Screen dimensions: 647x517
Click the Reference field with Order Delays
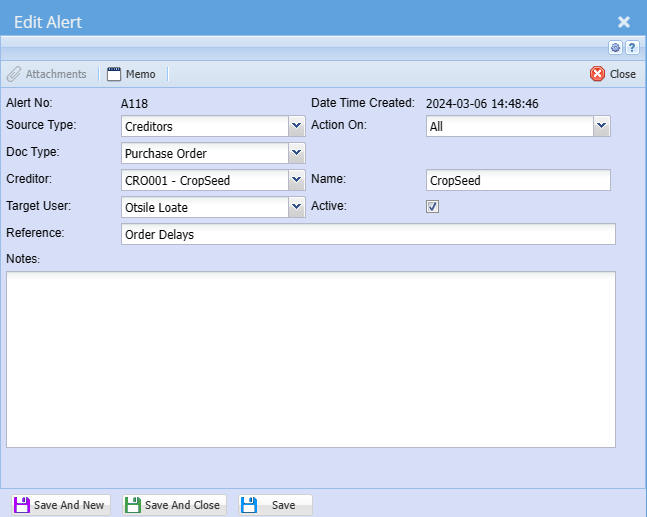point(367,234)
